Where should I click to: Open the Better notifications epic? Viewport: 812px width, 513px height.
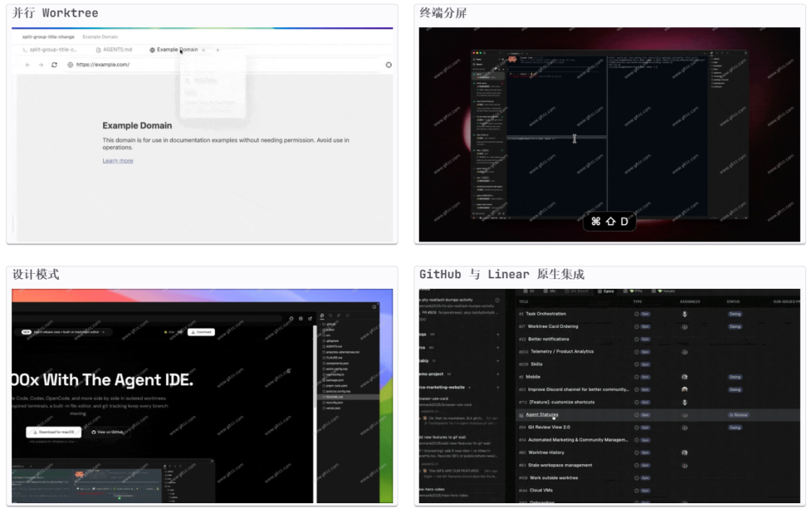tap(548, 339)
